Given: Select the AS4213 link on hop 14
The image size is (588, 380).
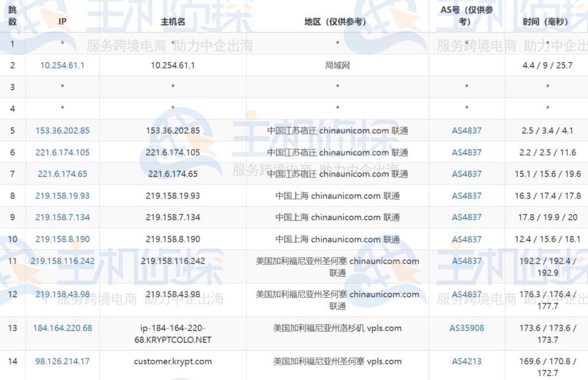Looking at the screenshot, I should (x=467, y=361).
